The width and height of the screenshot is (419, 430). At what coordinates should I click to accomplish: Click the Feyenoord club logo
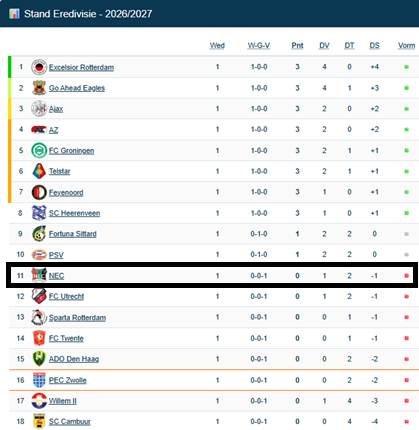[39, 192]
